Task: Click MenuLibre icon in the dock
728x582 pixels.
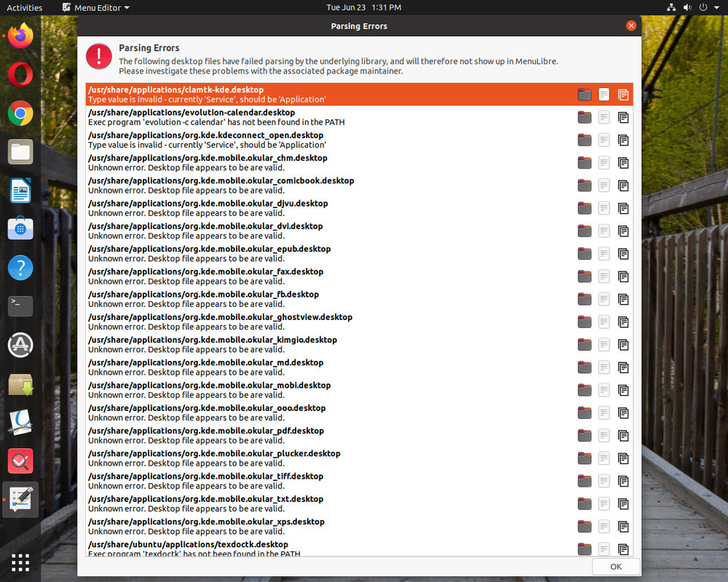Action: pyautogui.click(x=20, y=499)
